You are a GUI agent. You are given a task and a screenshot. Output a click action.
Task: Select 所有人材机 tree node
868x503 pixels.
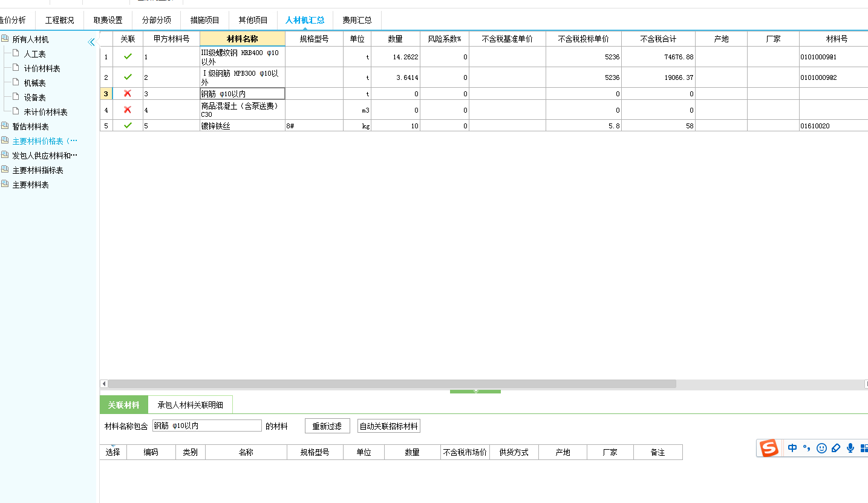(30, 39)
